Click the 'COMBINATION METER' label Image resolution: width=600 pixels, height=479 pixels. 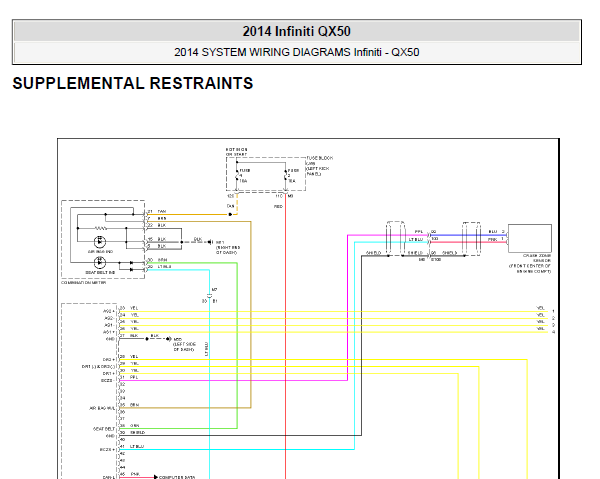pyautogui.click(x=84, y=282)
